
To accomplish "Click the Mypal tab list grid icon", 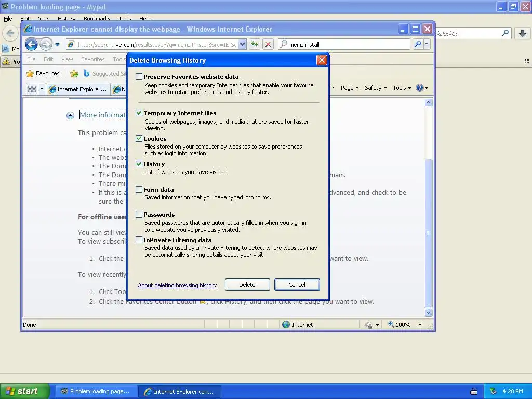I will (x=527, y=61).
